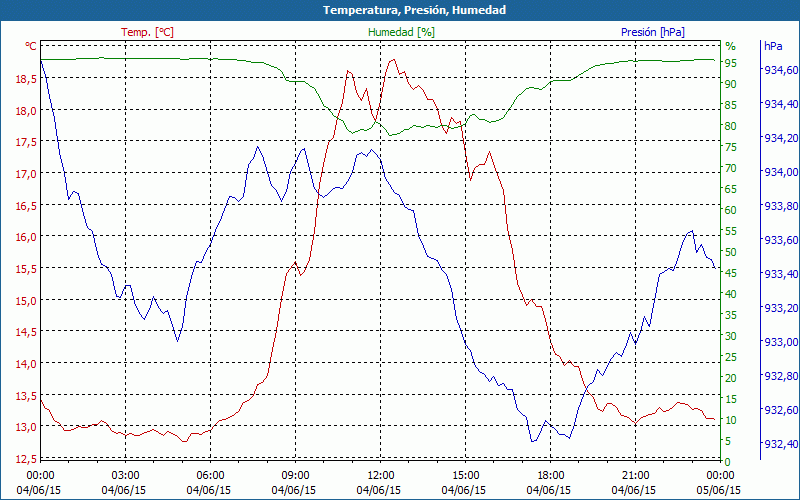The width and height of the screenshot is (800, 500).
Task: Click the 70 humidity axis value
Action: pyautogui.click(x=731, y=168)
